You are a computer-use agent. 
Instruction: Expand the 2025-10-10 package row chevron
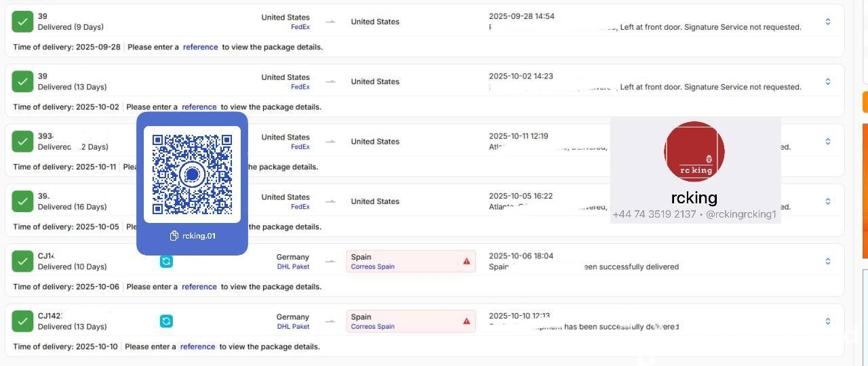coord(828,321)
